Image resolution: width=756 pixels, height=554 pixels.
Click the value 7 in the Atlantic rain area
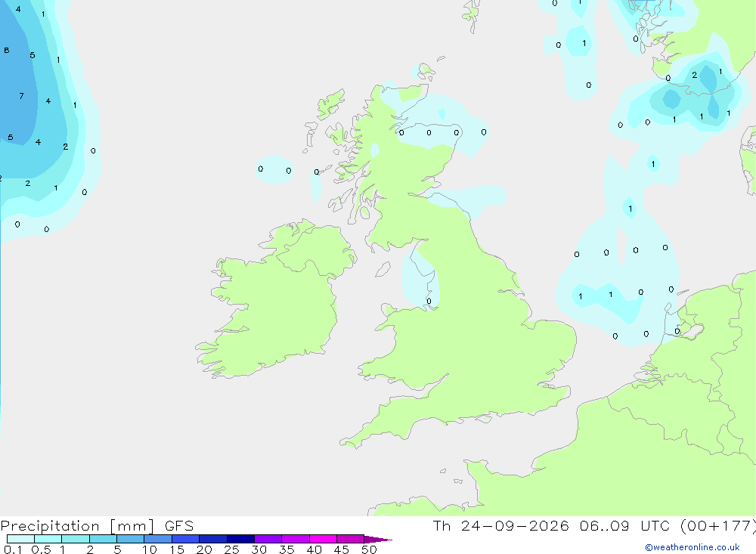pos(21,96)
